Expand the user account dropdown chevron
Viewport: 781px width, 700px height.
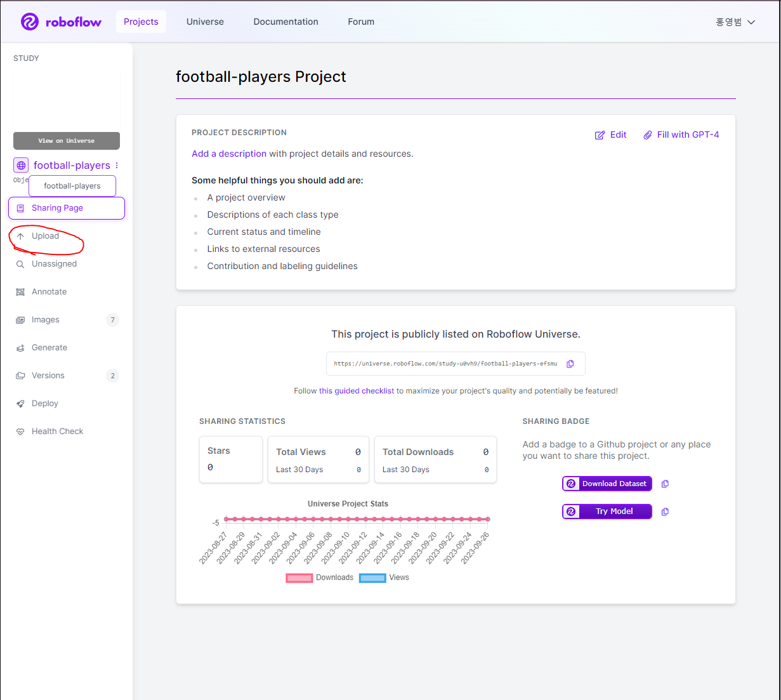tap(751, 22)
